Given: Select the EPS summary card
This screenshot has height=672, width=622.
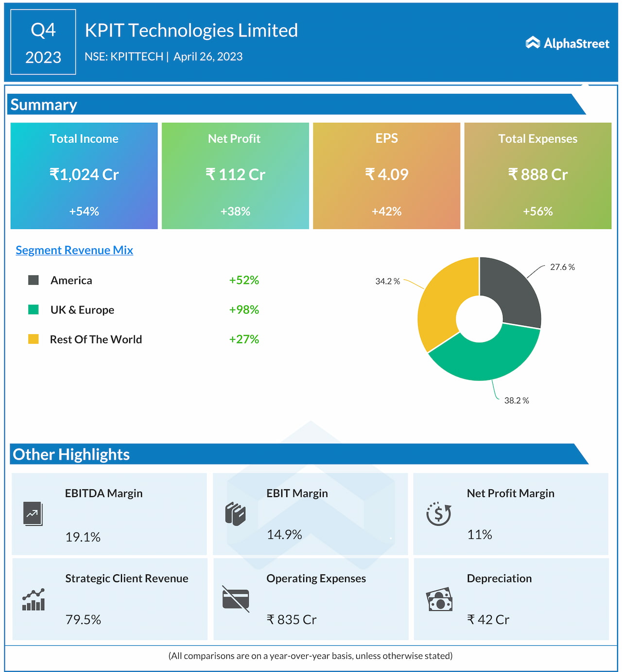Looking at the screenshot, I should pyautogui.click(x=386, y=175).
